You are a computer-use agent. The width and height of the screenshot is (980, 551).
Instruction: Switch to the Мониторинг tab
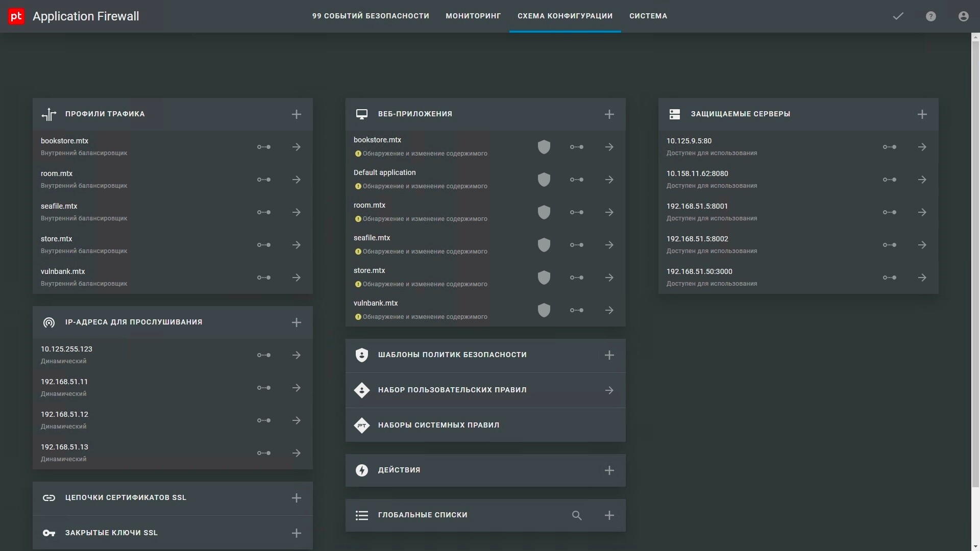(473, 16)
